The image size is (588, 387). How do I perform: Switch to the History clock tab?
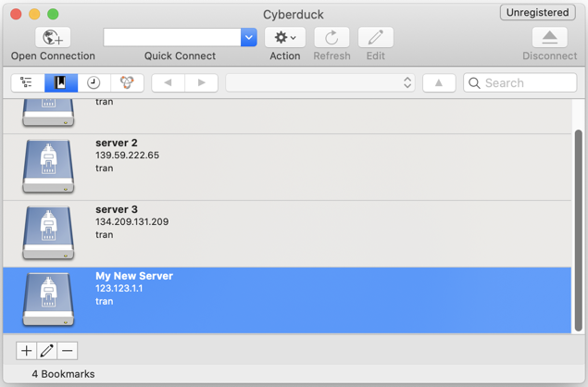coord(94,82)
